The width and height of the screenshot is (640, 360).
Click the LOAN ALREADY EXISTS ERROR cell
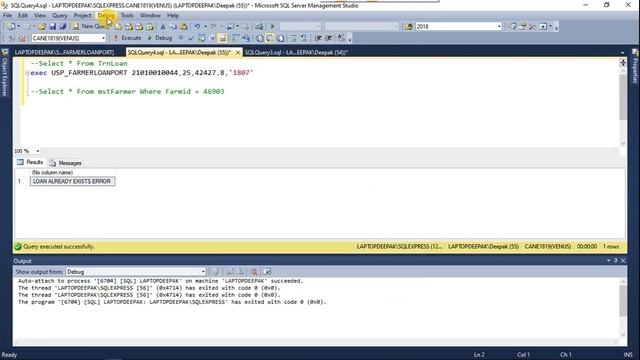pyautogui.click(x=72, y=181)
